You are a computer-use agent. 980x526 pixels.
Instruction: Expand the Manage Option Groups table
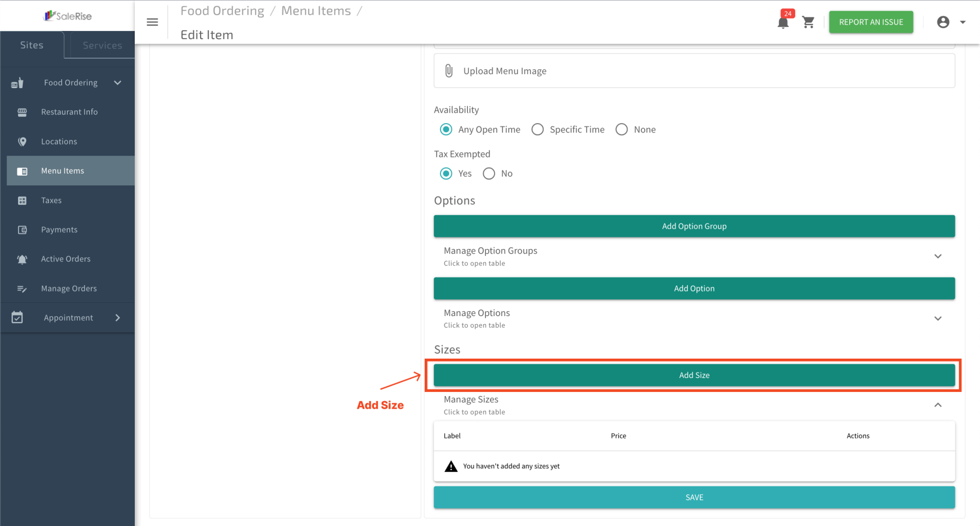click(x=937, y=257)
